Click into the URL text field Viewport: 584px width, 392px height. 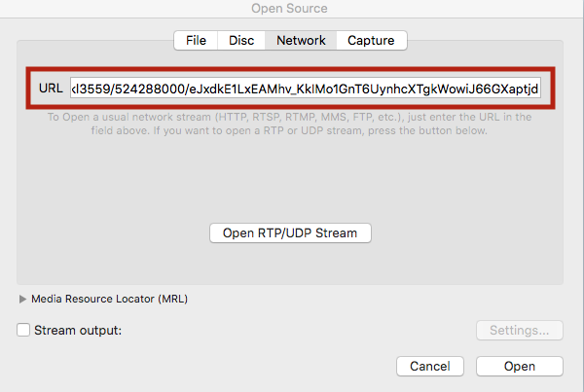[x=305, y=89]
